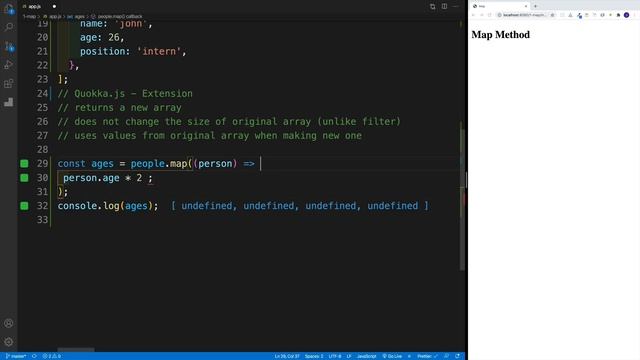Open the Search view in activity bar
The image size is (640, 360).
point(9,27)
